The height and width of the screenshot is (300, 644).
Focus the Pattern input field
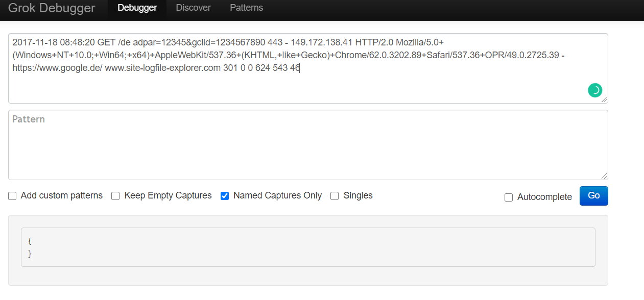coord(308,145)
